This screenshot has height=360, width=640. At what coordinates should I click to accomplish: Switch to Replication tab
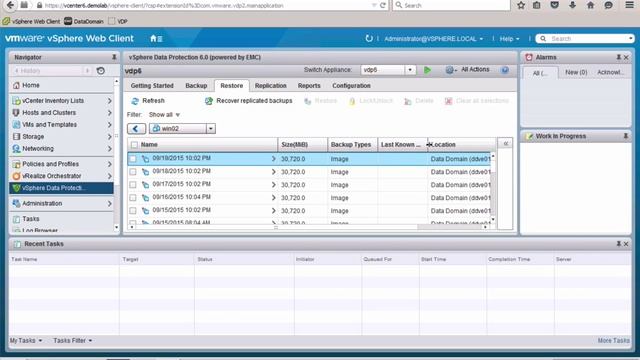[271, 86]
